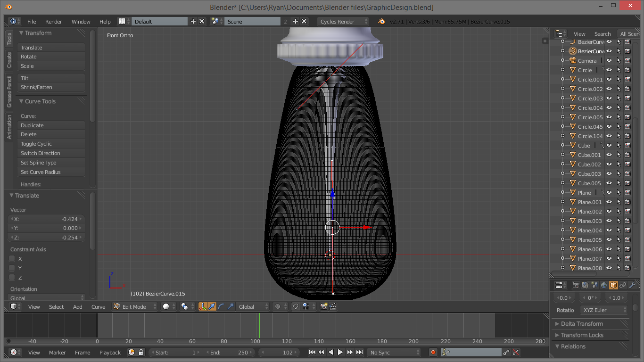644x362 pixels.
Task: Collapse the Curve Tools panel
Action: click(40, 101)
